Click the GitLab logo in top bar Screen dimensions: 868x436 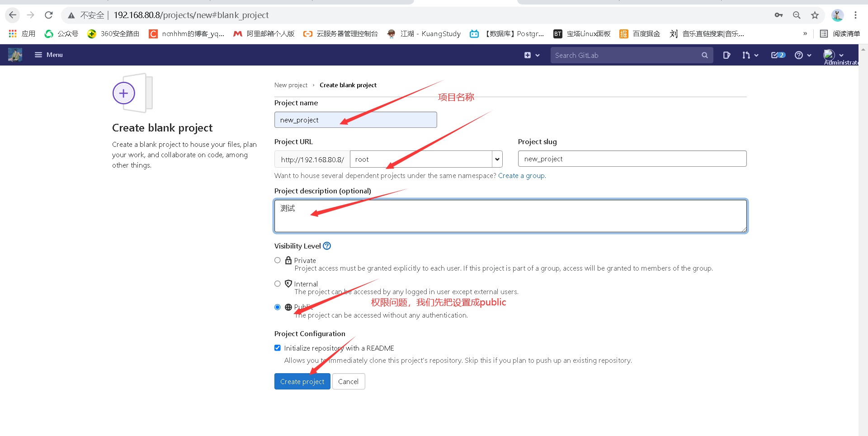14,55
